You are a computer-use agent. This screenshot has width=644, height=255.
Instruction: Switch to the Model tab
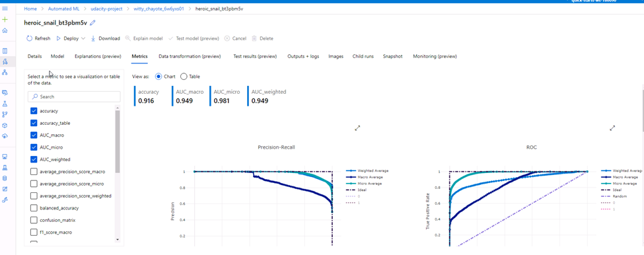click(57, 56)
